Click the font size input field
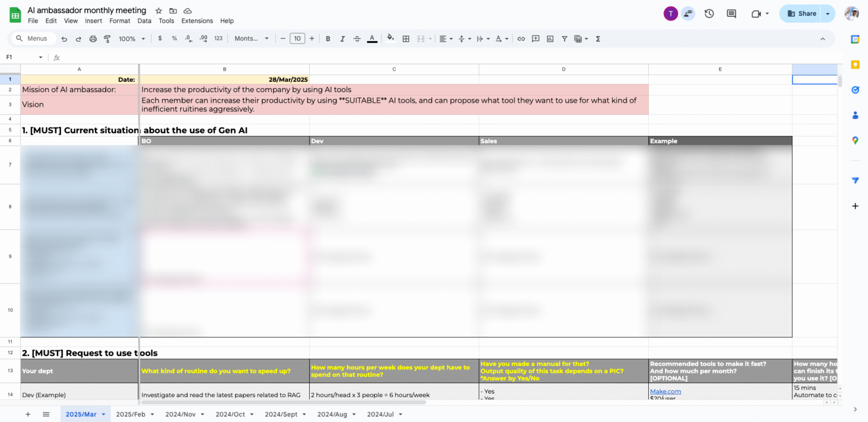868x422 pixels. click(297, 38)
